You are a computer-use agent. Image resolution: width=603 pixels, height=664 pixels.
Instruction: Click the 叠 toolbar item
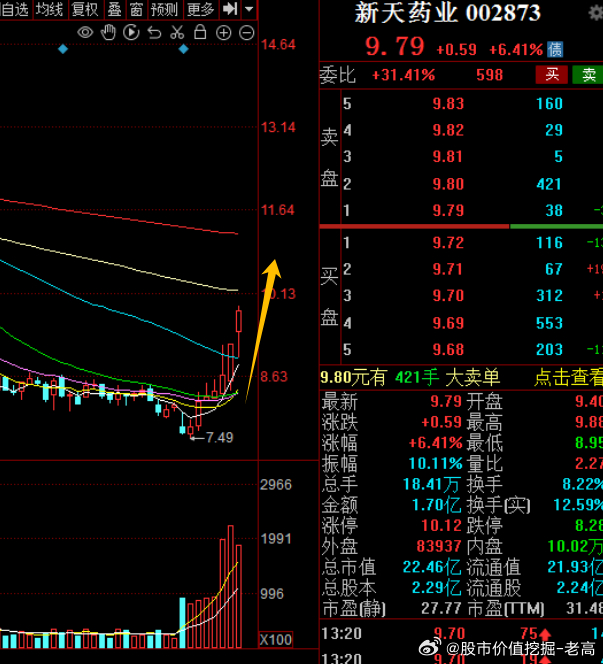click(114, 9)
